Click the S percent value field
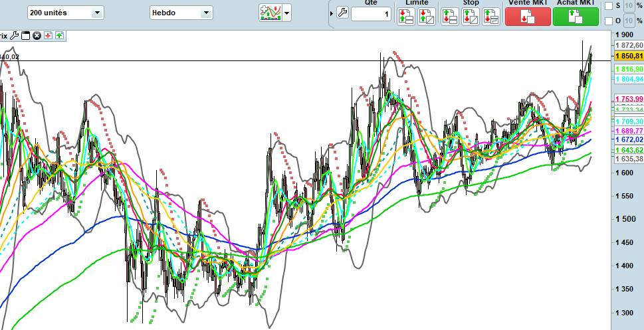 pos(629,6)
